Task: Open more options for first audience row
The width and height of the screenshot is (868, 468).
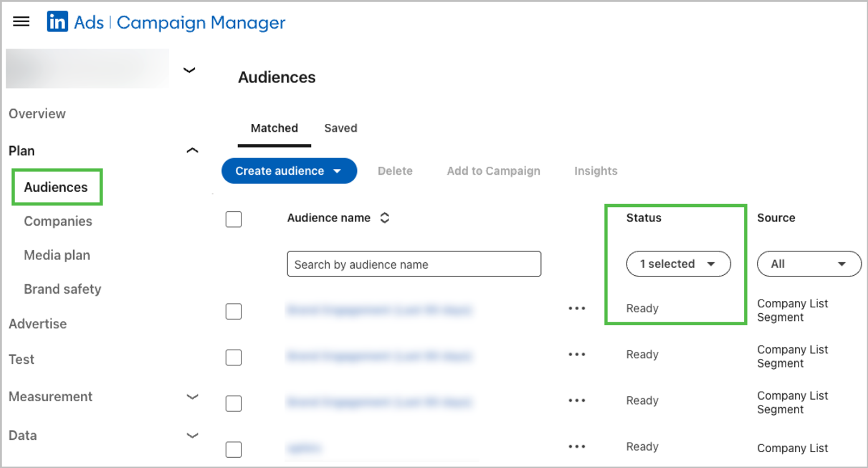Action: [577, 308]
